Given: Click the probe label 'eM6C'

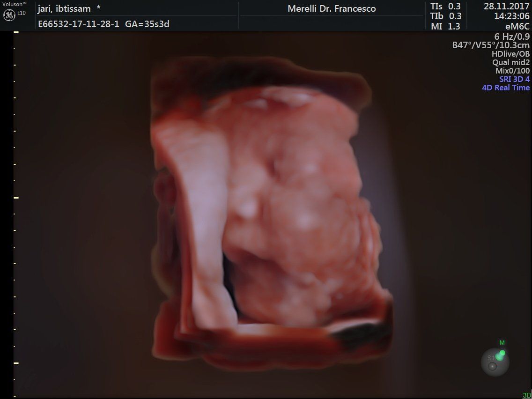Looking at the screenshot, I should point(517,26).
